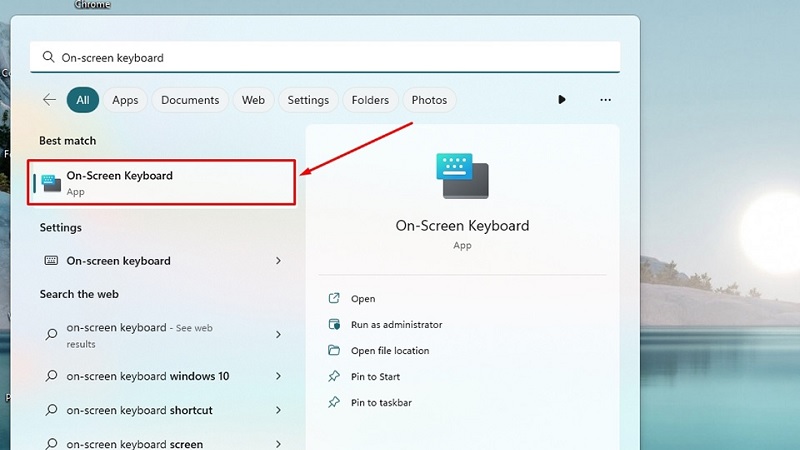Click the Pin to Start pin icon
This screenshot has width=800, height=450.
334,377
